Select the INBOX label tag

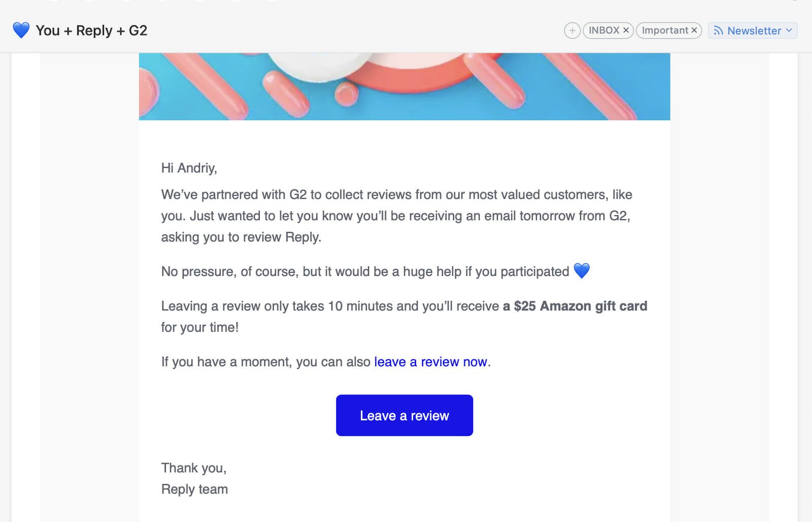[603, 30]
